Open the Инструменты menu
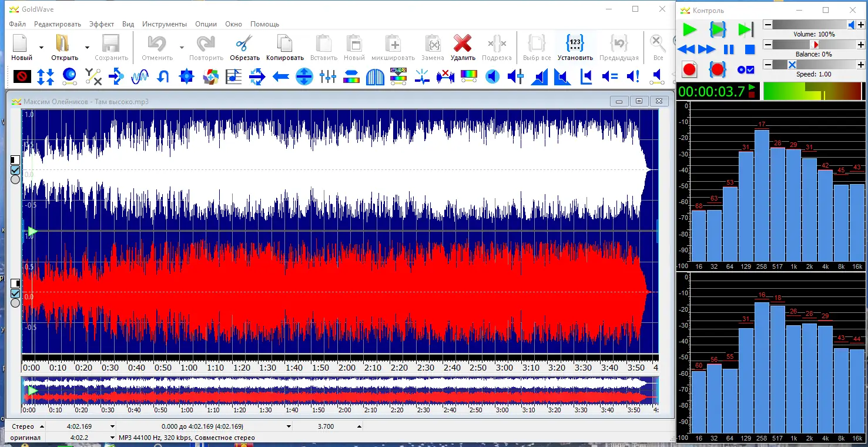Screen dimensions: 868x447 [164, 24]
